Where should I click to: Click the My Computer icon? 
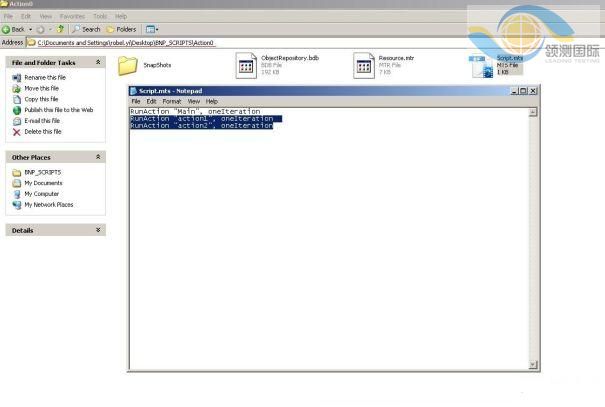pos(17,194)
